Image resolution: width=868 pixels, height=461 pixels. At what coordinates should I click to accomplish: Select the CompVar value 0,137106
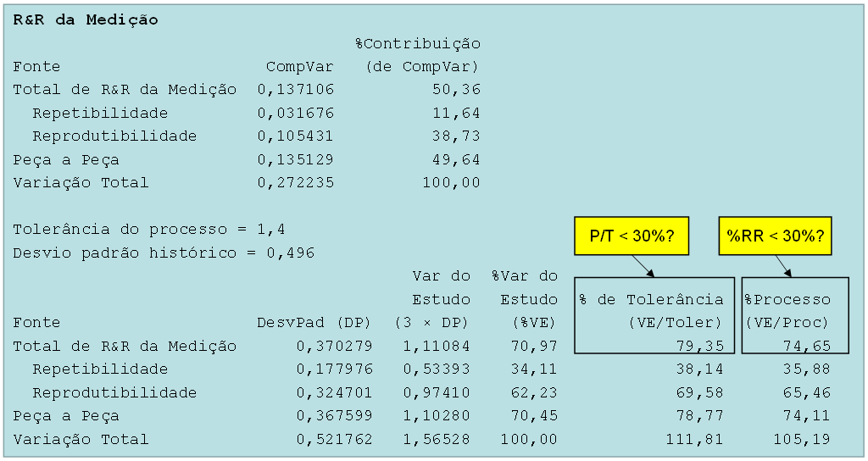[x=296, y=90]
